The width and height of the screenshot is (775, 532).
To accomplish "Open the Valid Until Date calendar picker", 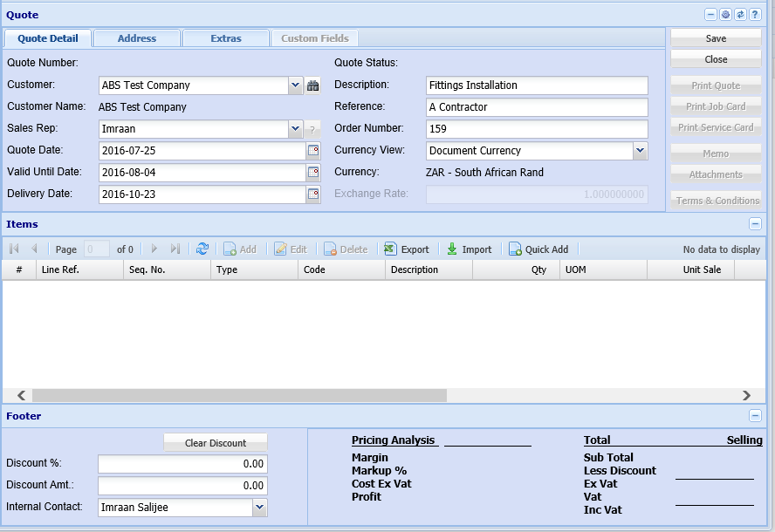I will (x=313, y=173).
